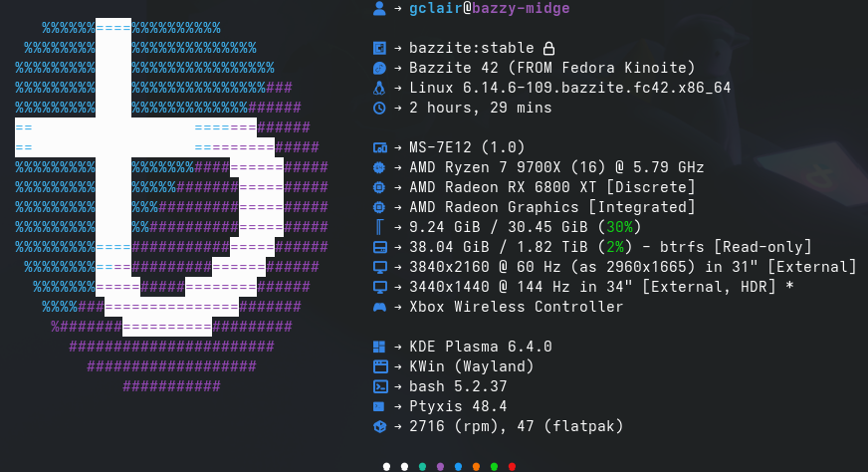The image size is (868, 472).
Task: Click the package count 2716 (rpm), 47 (flatpak)
Action: point(516,426)
